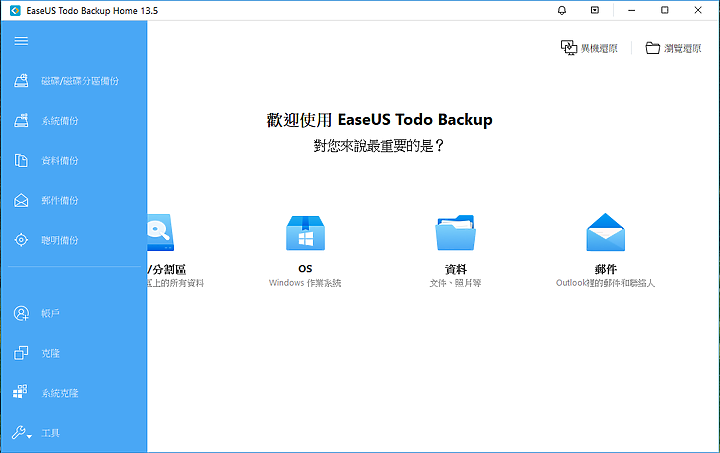Click Windows 作業系統 description text
This screenshot has height=453, width=720.
click(305, 283)
